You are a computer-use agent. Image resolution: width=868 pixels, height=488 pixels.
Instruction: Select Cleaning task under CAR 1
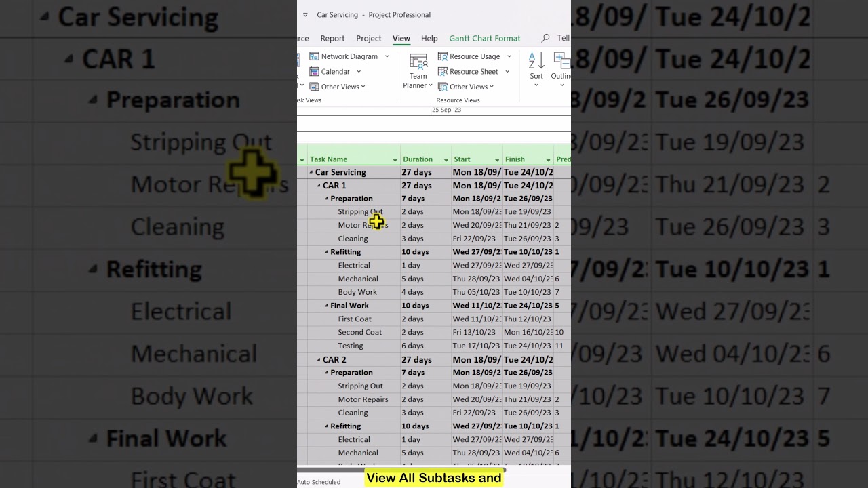point(353,239)
